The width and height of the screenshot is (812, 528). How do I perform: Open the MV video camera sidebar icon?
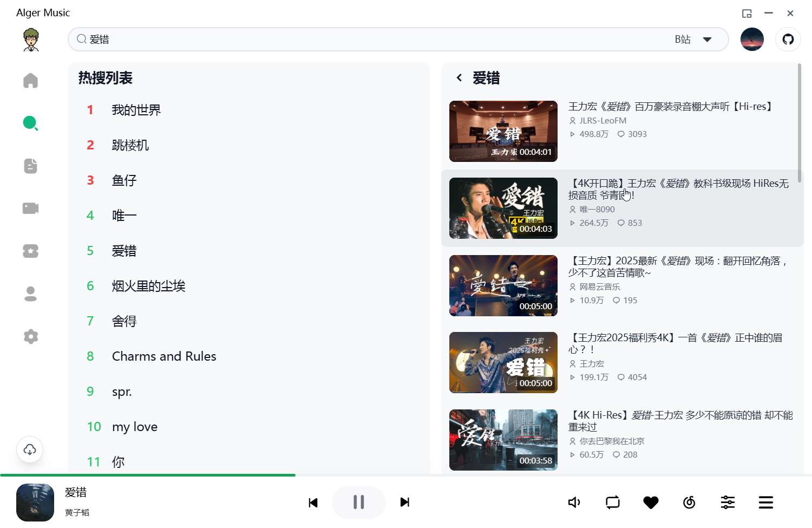click(x=31, y=208)
